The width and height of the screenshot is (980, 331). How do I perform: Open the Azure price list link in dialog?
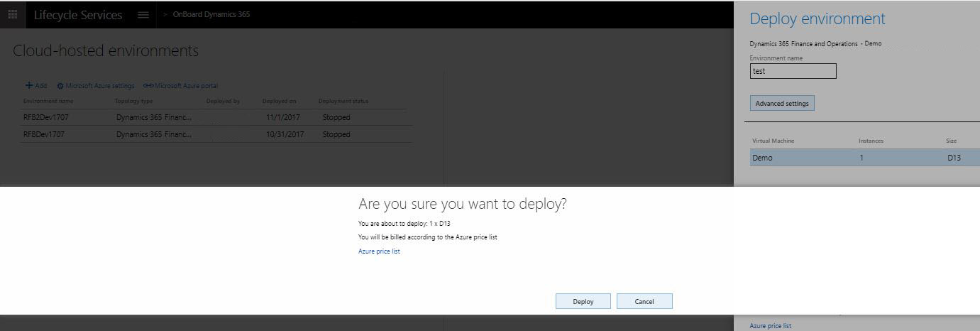[x=379, y=251]
